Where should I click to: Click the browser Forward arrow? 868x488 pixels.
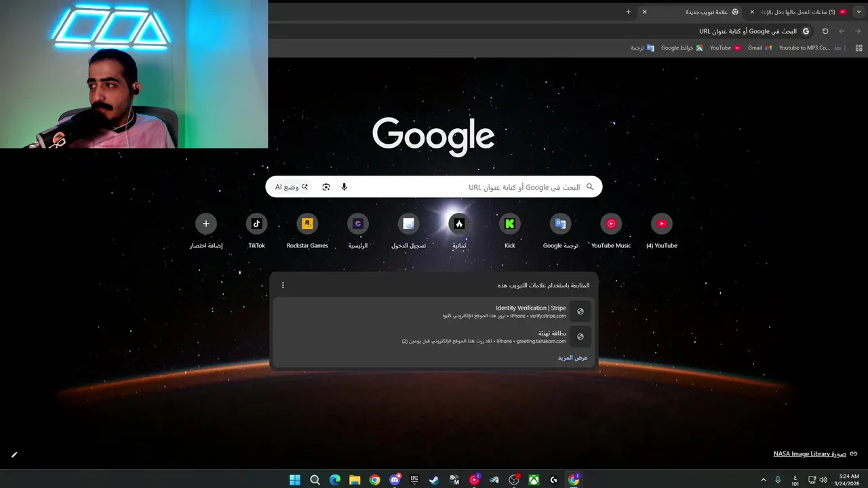pyautogui.click(x=858, y=31)
